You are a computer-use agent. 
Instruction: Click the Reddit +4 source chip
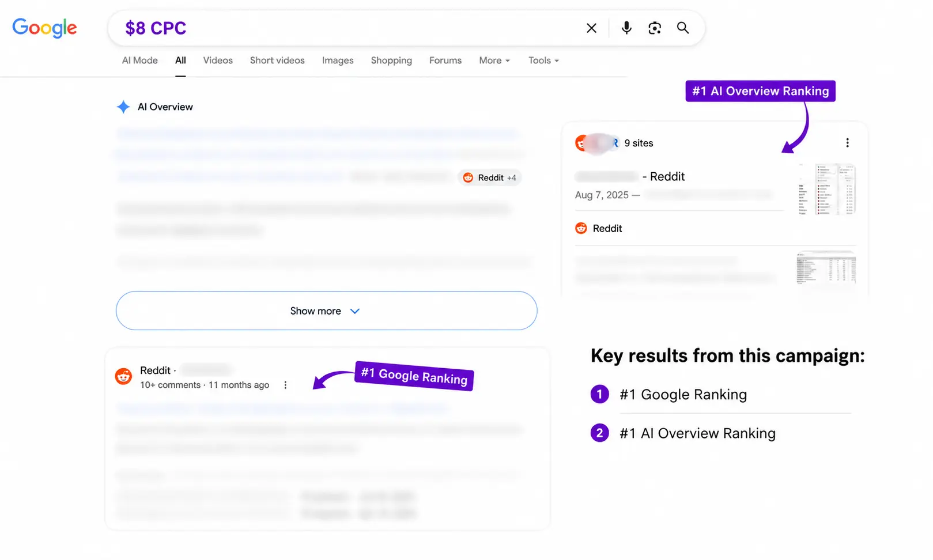click(490, 177)
